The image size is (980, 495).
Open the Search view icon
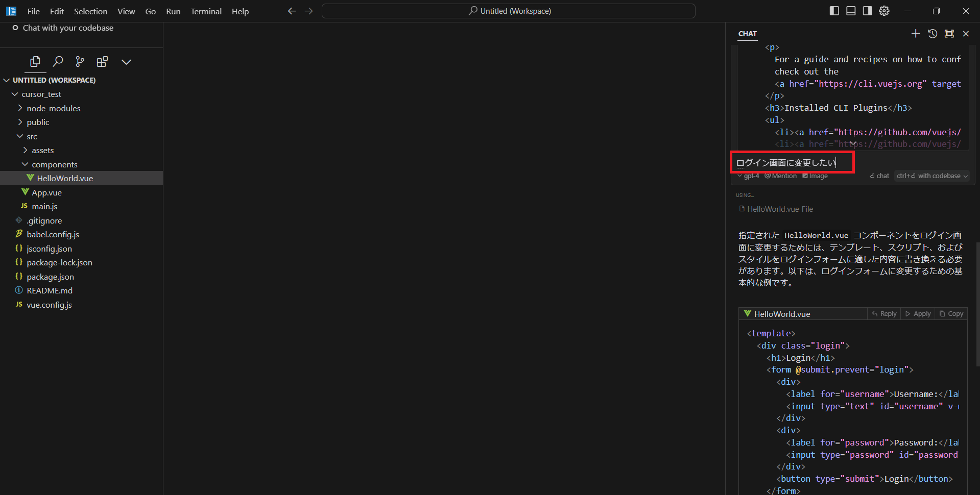(58, 62)
